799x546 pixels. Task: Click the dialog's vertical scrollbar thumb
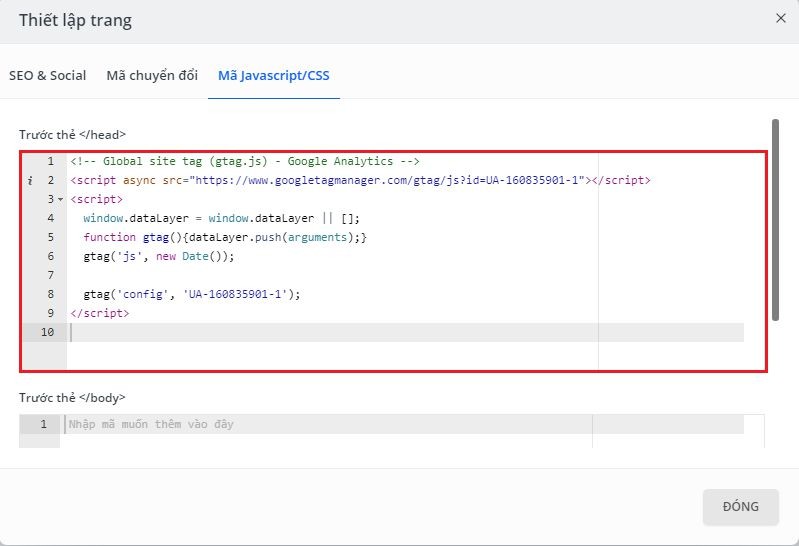775,220
